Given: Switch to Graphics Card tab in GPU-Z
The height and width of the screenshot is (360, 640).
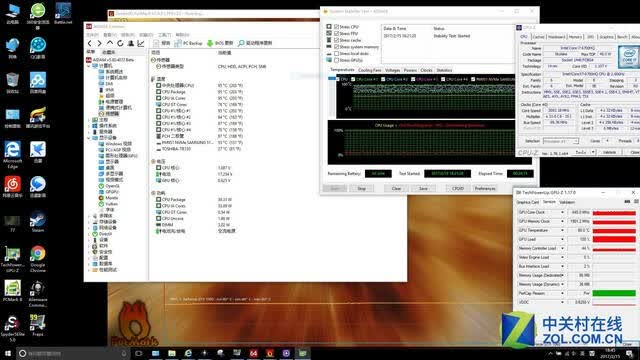Looking at the screenshot, I should coord(528,202).
